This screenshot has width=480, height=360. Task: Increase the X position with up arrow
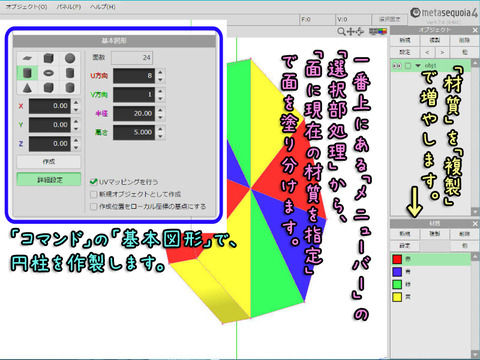pos(76,102)
